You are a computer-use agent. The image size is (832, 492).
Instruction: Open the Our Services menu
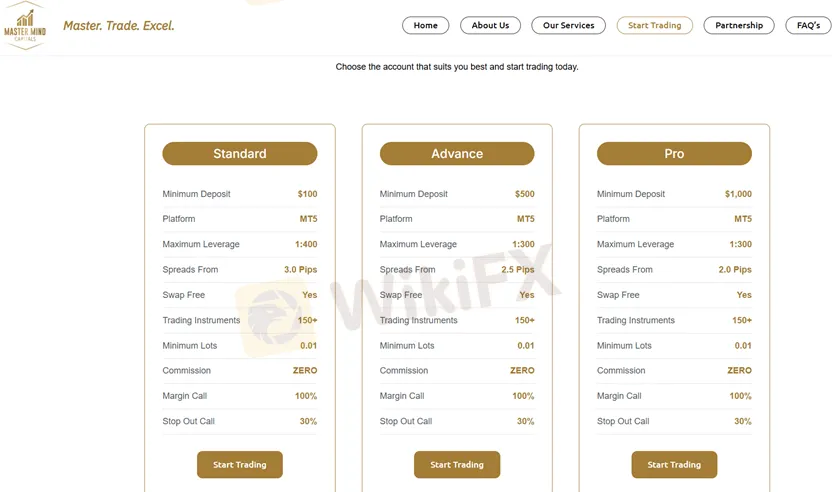tap(568, 25)
